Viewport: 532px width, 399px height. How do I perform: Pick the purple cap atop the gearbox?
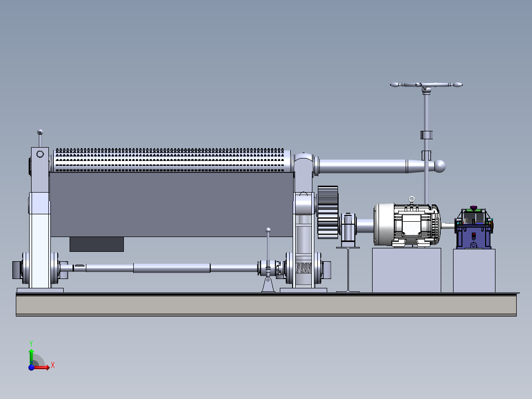point(474,208)
